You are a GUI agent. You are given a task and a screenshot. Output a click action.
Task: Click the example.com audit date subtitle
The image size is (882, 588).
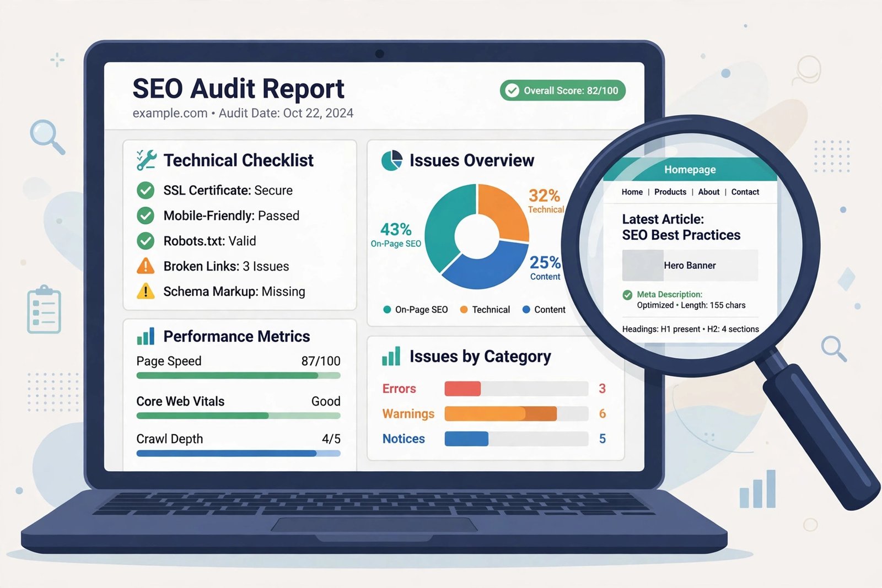[243, 113]
